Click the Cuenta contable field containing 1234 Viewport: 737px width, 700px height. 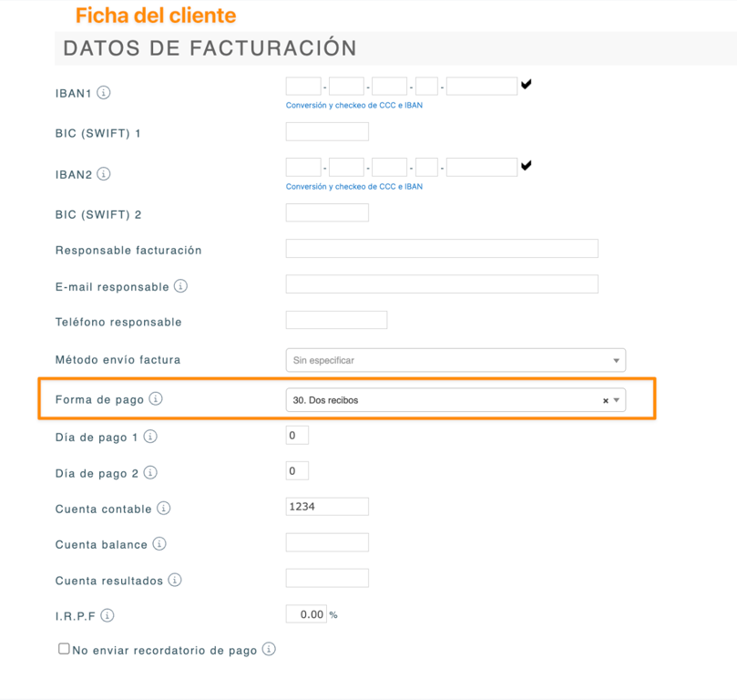[x=327, y=506]
